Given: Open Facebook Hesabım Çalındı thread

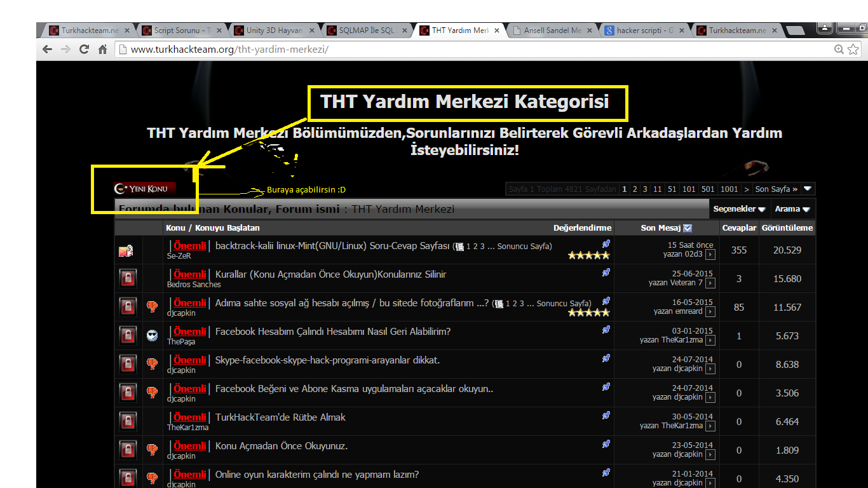Looking at the screenshot, I should click(x=333, y=332).
